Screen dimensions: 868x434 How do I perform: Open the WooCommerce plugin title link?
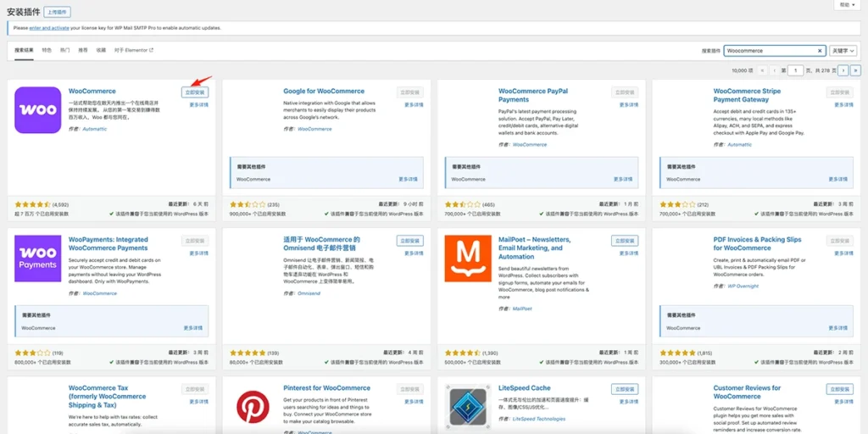tap(92, 92)
